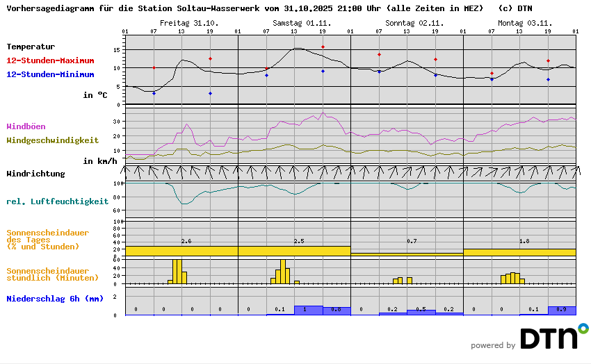This screenshot has height=364, width=591.
Task: Click the Windgeschwindigkeit legend label
Action: [52, 140]
